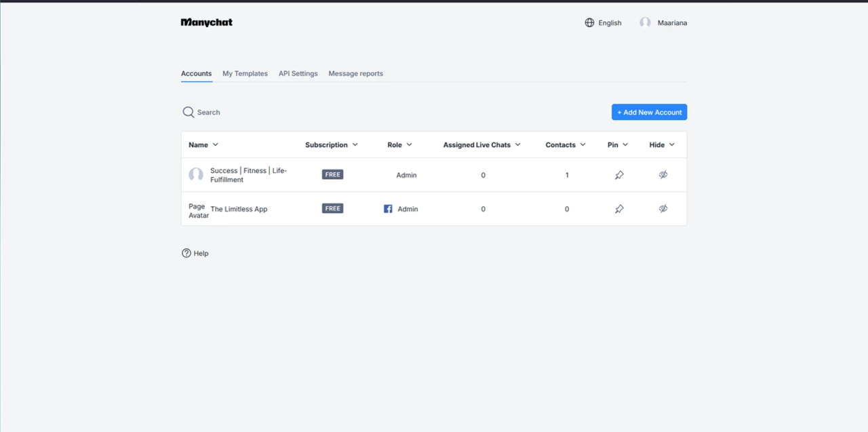
Task: Open Subscription column dropdown
Action: pos(355,144)
